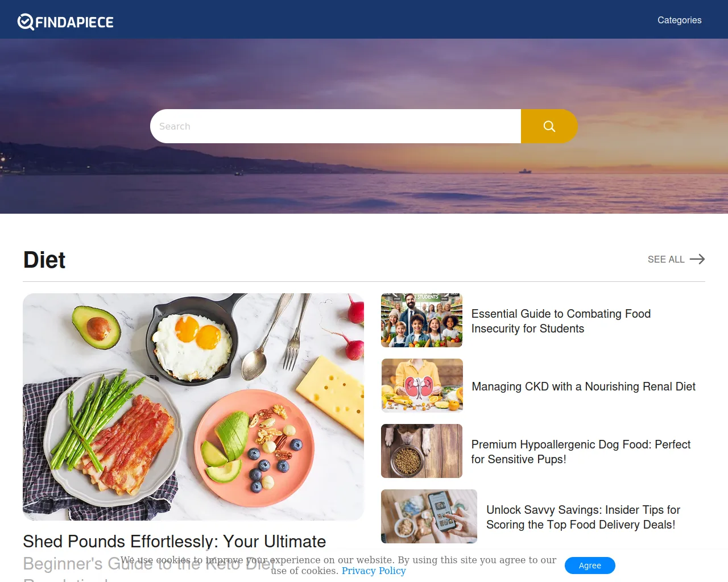Focus the Search input field
Screen dimensions: 728x582
(x=336, y=126)
